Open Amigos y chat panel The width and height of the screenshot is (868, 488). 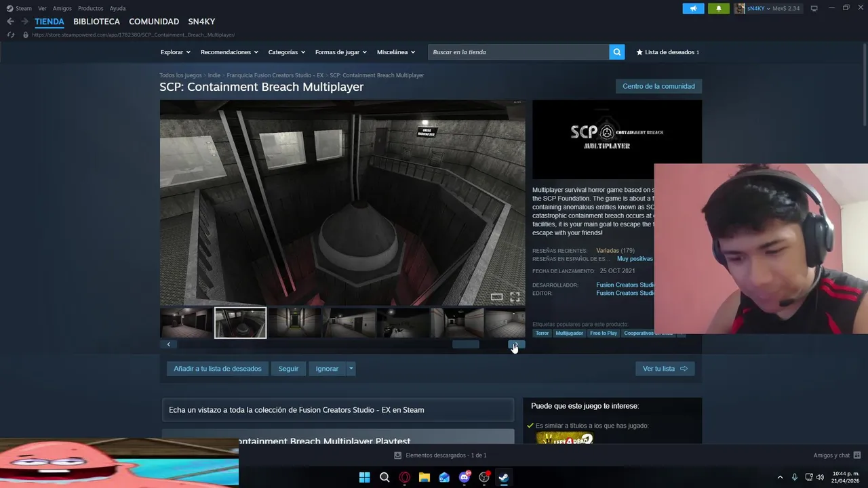click(837, 455)
